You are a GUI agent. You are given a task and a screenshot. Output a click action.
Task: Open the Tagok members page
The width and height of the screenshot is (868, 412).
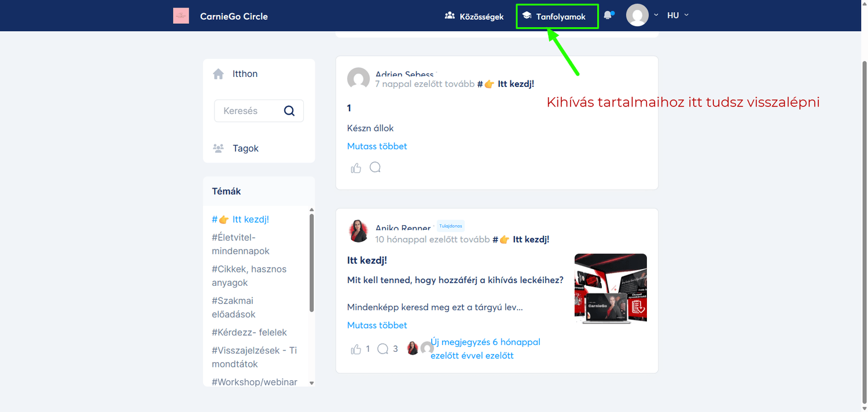coord(245,149)
